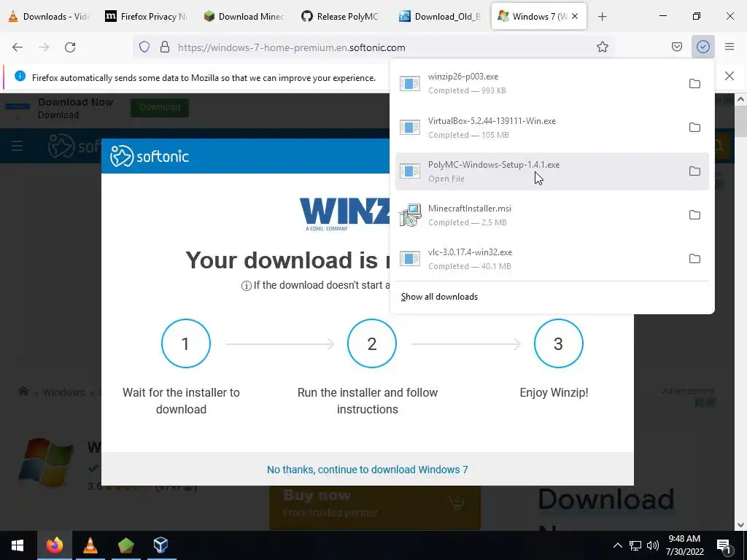The width and height of the screenshot is (747, 560).
Task: Switch to the Download Minecraft tab
Action: point(245,16)
